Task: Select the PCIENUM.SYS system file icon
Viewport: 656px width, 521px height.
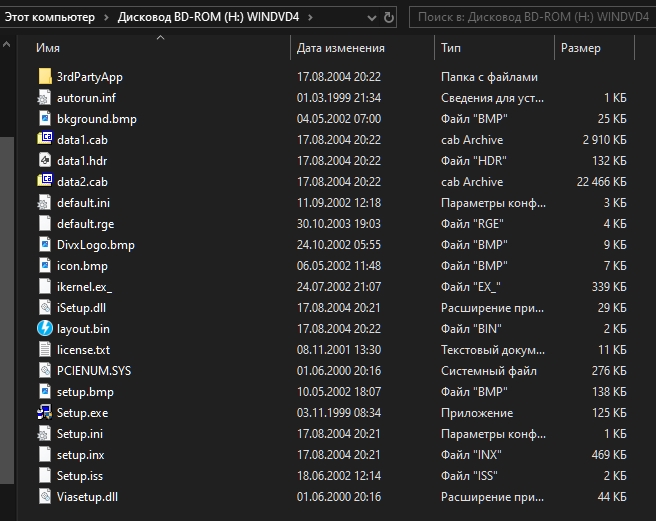Action: (45, 370)
